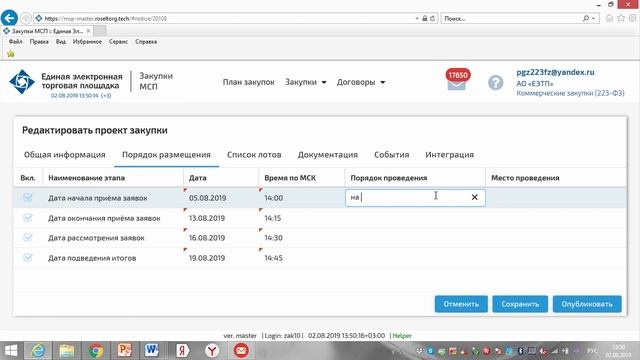Screen dimensions: 640x360
Task: Click date cell 13.08.2019
Action: (x=207, y=218)
